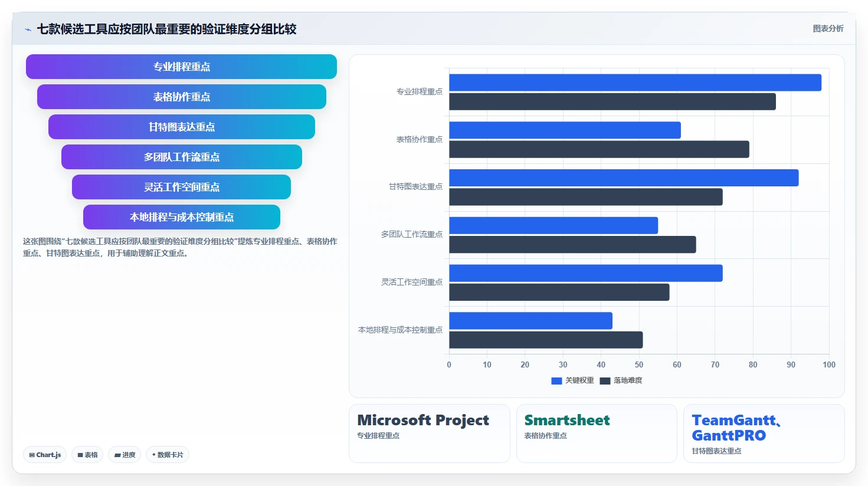Click the x-axis value 100

[x=829, y=365]
